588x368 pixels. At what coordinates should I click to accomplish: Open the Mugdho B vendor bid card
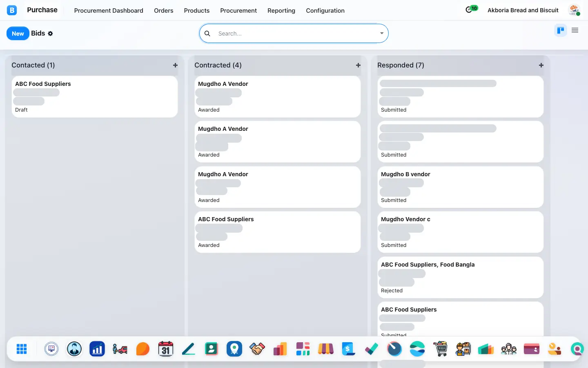[461, 187]
